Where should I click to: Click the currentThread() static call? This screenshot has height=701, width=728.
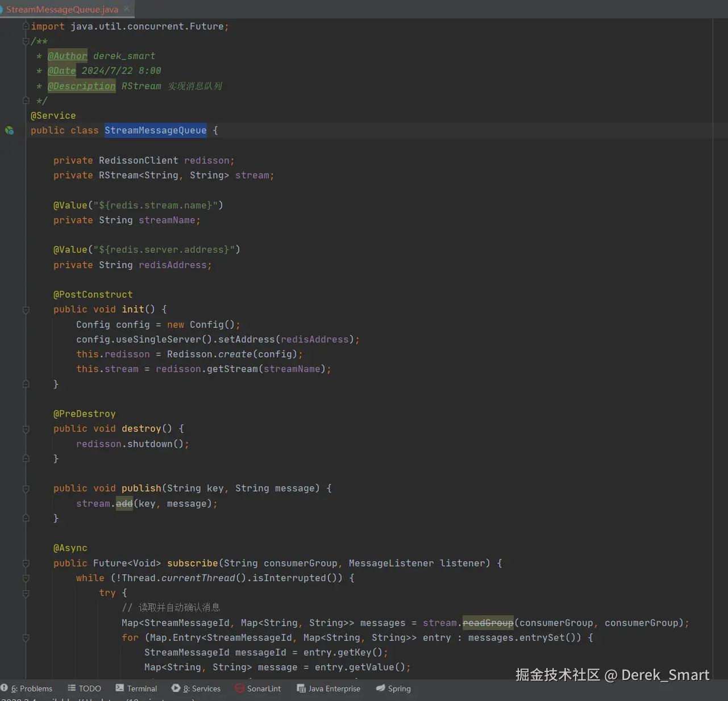(203, 578)
